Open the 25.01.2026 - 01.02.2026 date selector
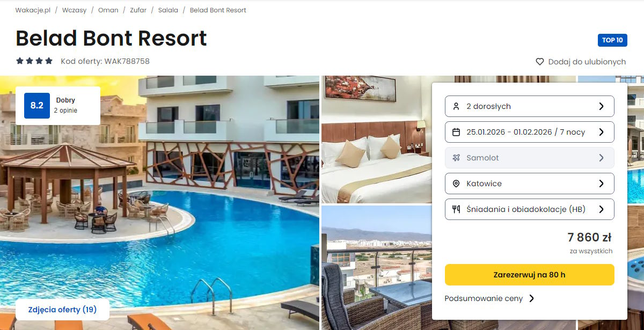Image resolution: width=644 pixels, height=330 pixels. (530, 132)
